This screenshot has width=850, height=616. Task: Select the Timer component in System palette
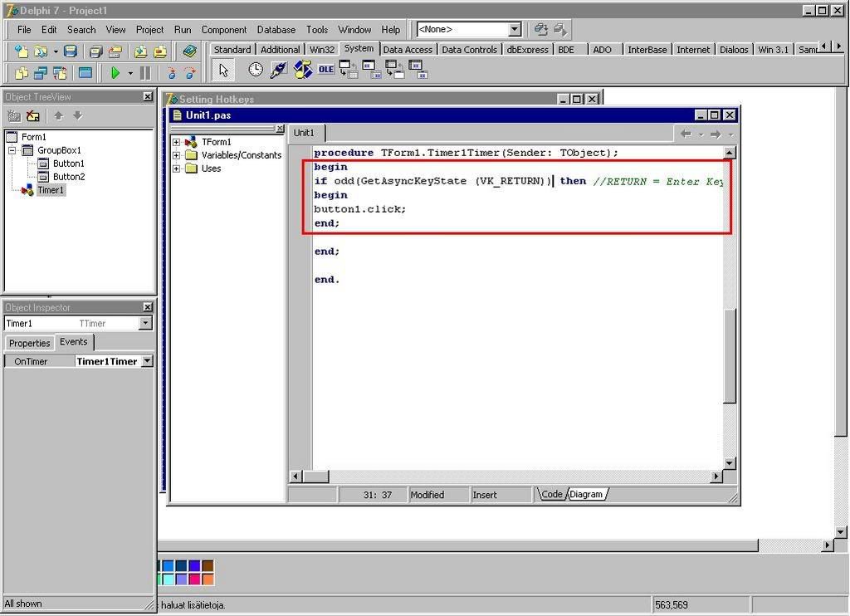coord(256,70)
